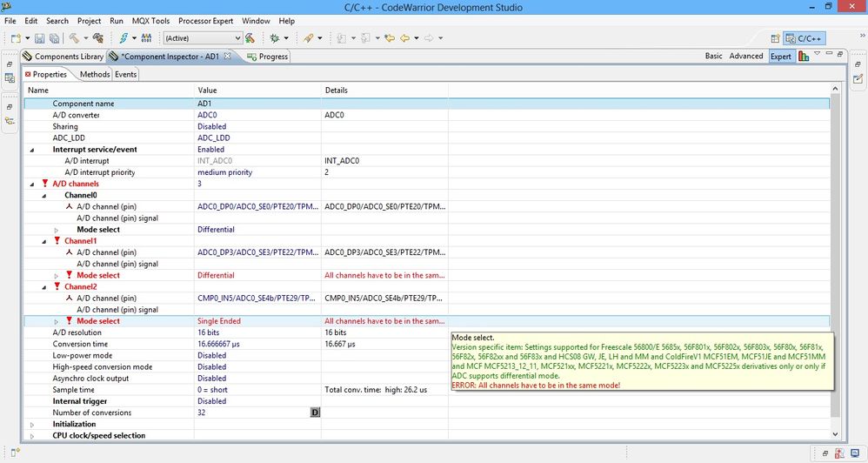Switch to Advanced view mode

pyautogui.click(x=745, y=56)
